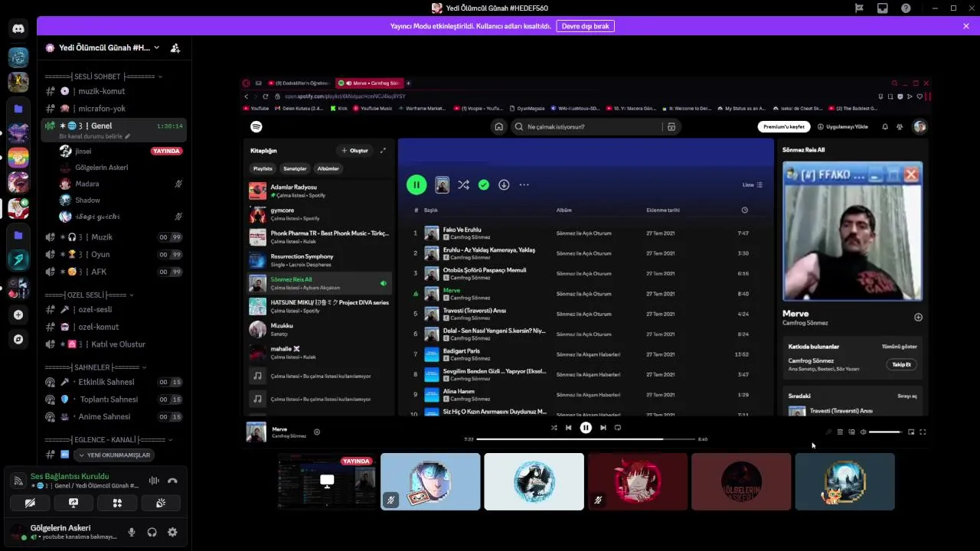The height and width of the screenshot is (551, 980).
Task: Open the Etkinlik Sahnesi stage channel
Action: tap(113, 382)
